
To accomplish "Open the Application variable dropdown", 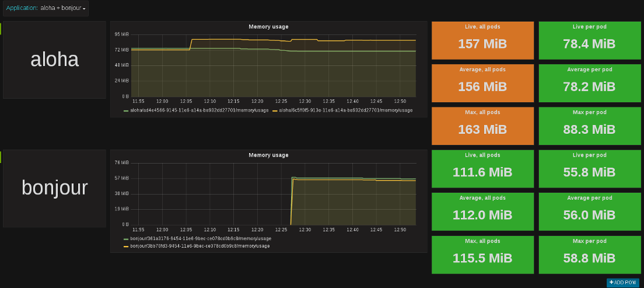I will point(63,8).
